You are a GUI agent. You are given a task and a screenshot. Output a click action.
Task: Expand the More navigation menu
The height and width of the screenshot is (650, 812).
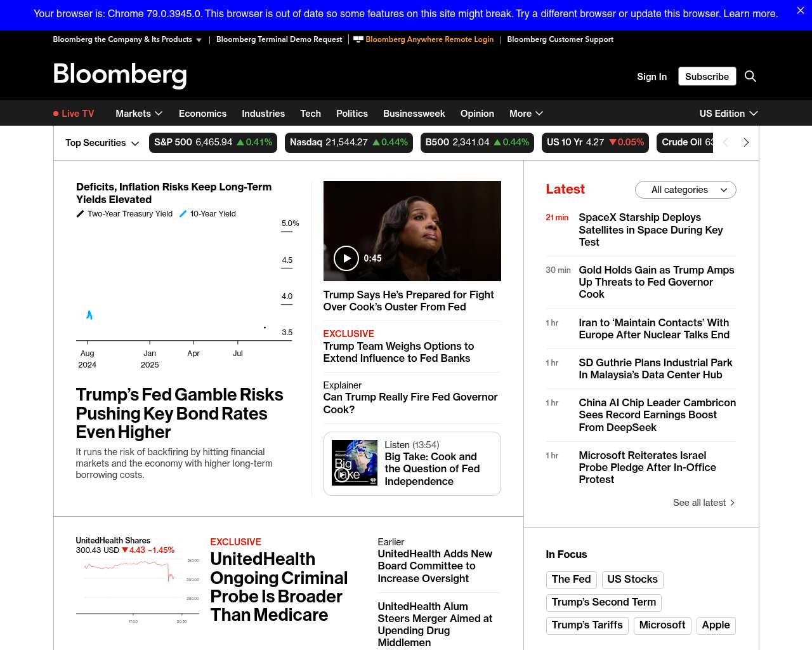526,114
